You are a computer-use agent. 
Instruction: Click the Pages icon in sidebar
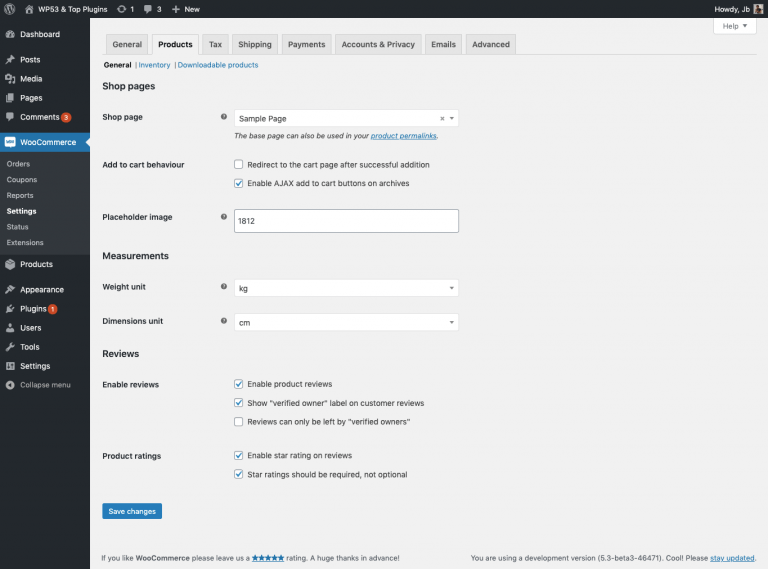click(10, 98)
